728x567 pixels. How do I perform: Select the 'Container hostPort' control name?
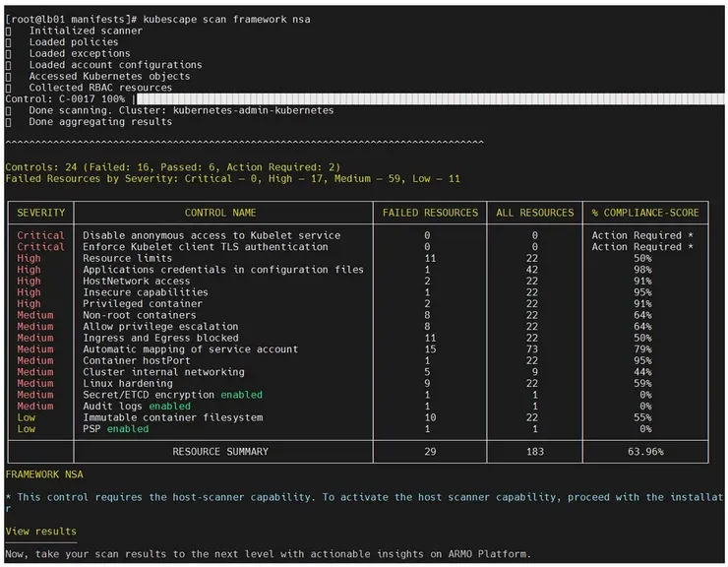pos(137,360)
